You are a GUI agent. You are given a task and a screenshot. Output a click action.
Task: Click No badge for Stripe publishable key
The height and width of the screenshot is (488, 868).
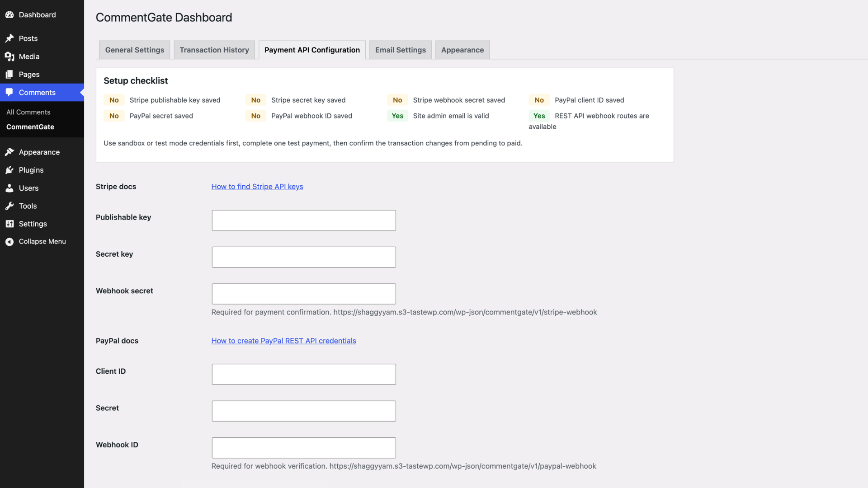[x=114, y=100]
